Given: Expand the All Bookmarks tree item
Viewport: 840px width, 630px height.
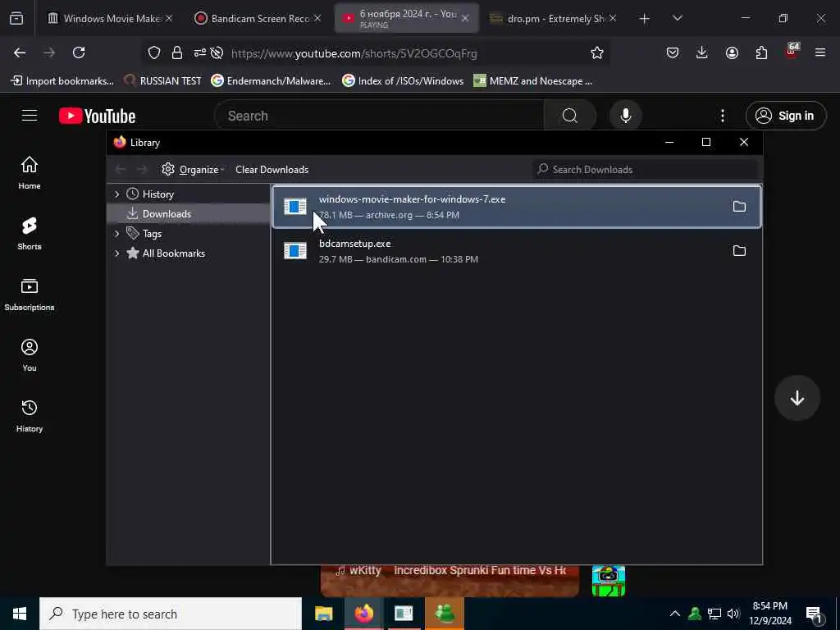Looking at the screenshot, I should (x=116, y=253).
